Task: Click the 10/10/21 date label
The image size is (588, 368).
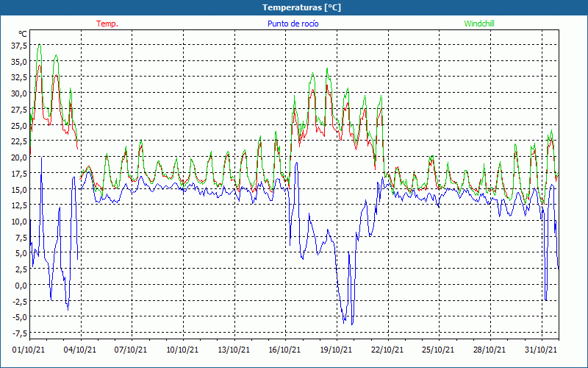Action: point(182,350)
